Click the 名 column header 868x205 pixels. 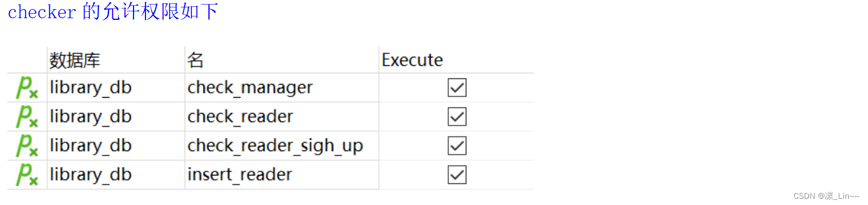click(x=282, y=60)
